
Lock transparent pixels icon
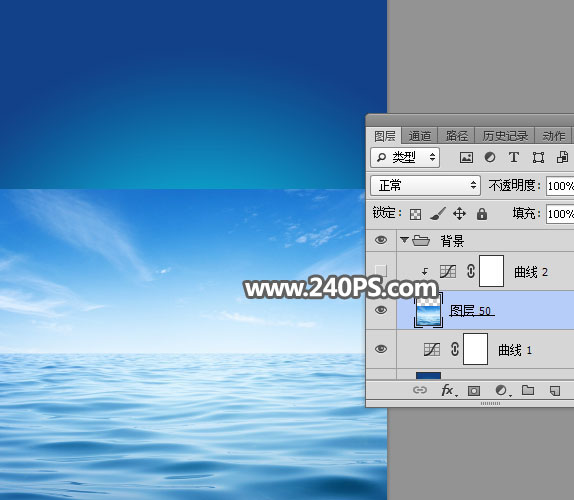tap(415, 214)
